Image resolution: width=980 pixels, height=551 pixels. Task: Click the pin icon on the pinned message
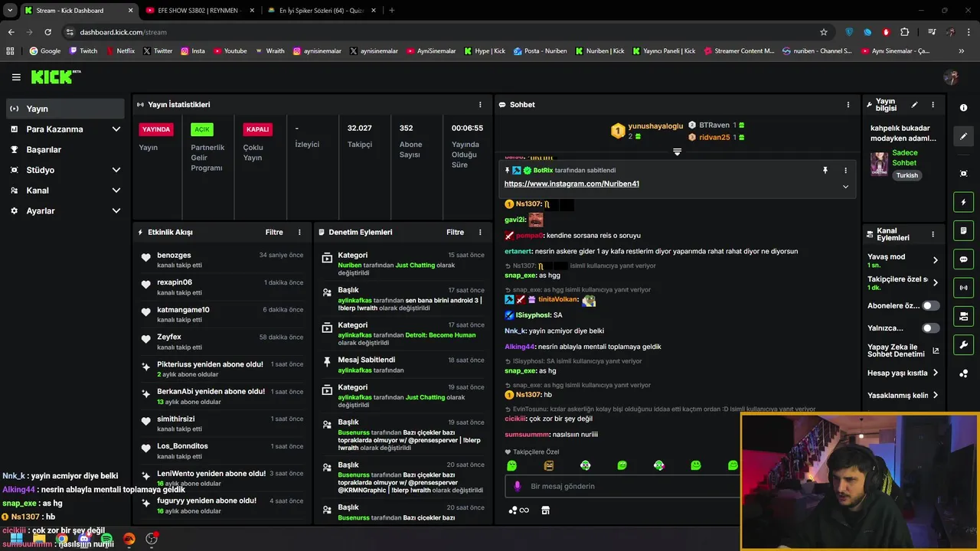pyautogui.click(x=825, y=171)
